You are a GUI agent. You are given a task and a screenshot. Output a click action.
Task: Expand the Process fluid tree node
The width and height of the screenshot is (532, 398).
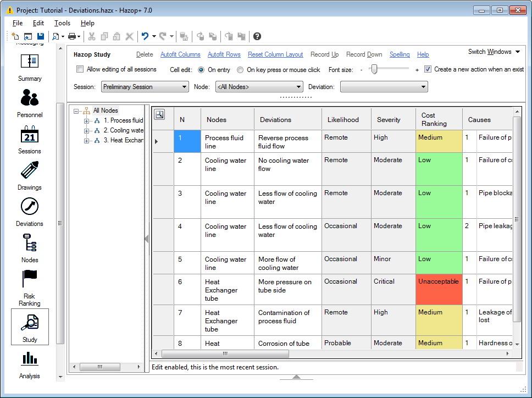pyautogui.click(x=86, y=120)
